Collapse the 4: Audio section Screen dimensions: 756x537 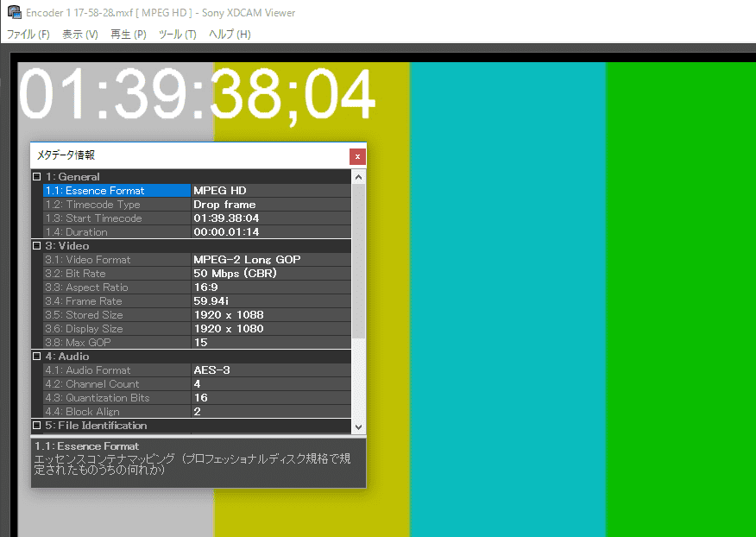(x=36, y=357)
